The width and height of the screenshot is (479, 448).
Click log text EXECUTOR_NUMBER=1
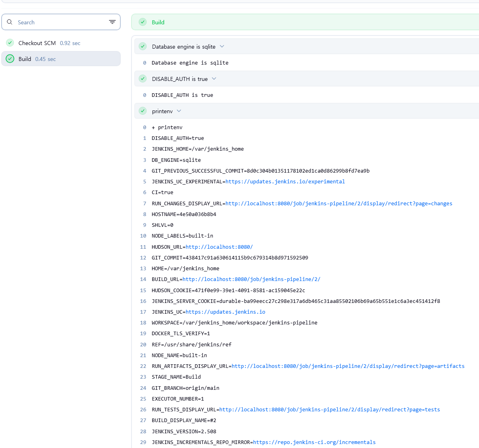tap(178, 399)
